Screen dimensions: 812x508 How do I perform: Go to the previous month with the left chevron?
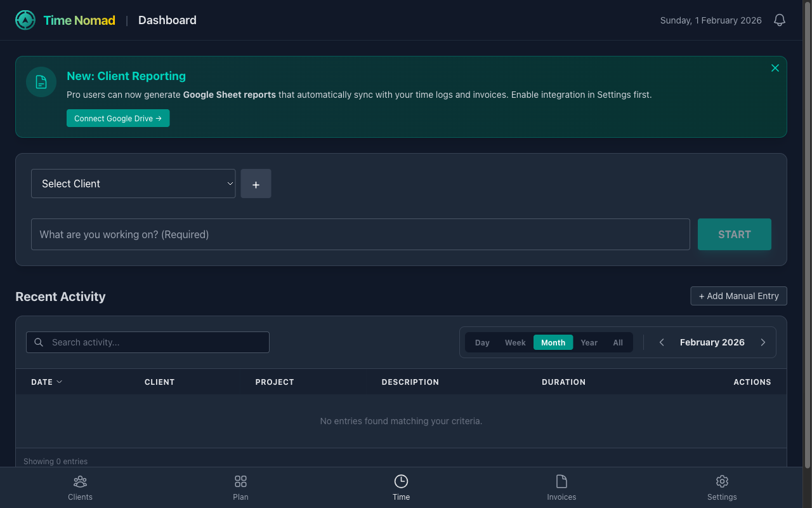661,342
